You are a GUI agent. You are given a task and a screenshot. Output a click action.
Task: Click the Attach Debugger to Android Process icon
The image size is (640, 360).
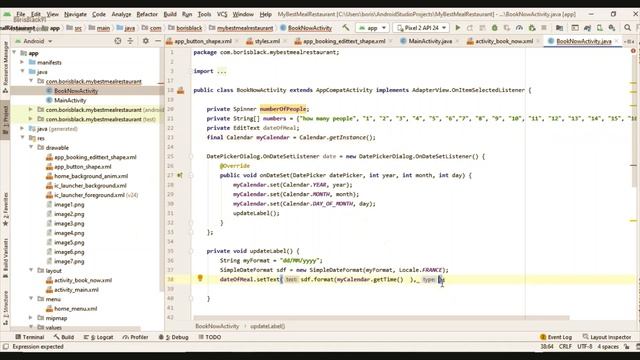coord(531,28)
